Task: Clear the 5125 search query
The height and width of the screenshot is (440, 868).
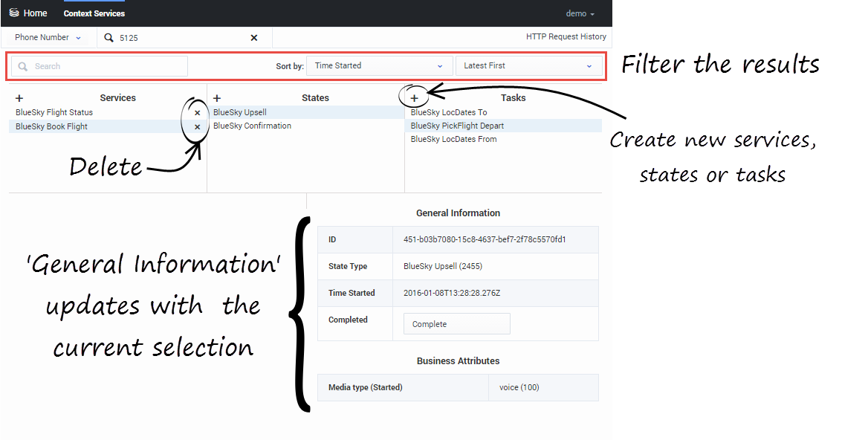Action: (254, 38)
